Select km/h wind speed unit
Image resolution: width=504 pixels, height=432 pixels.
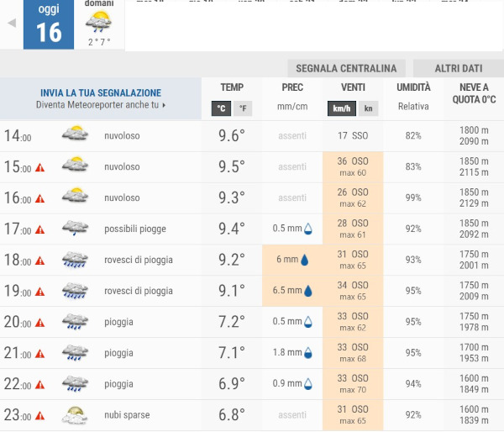pos(341,108)
